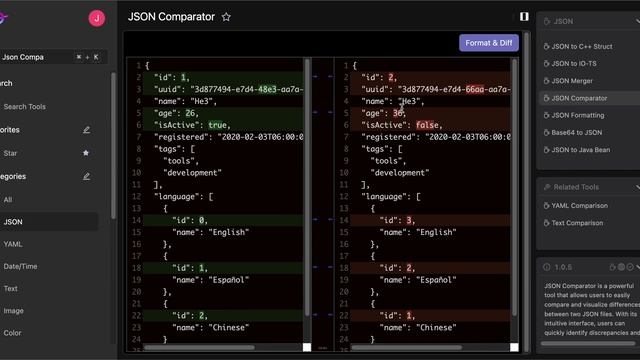Click the left editor vertical scrollbar

click(307, 188)
